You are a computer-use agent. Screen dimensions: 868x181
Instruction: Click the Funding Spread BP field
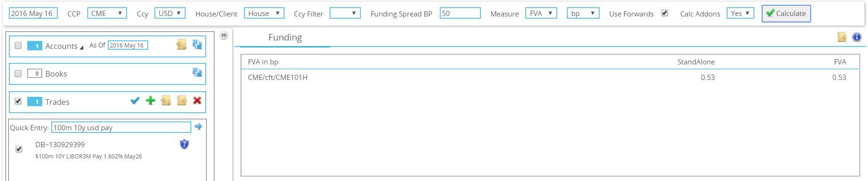(x=460, y=13)
